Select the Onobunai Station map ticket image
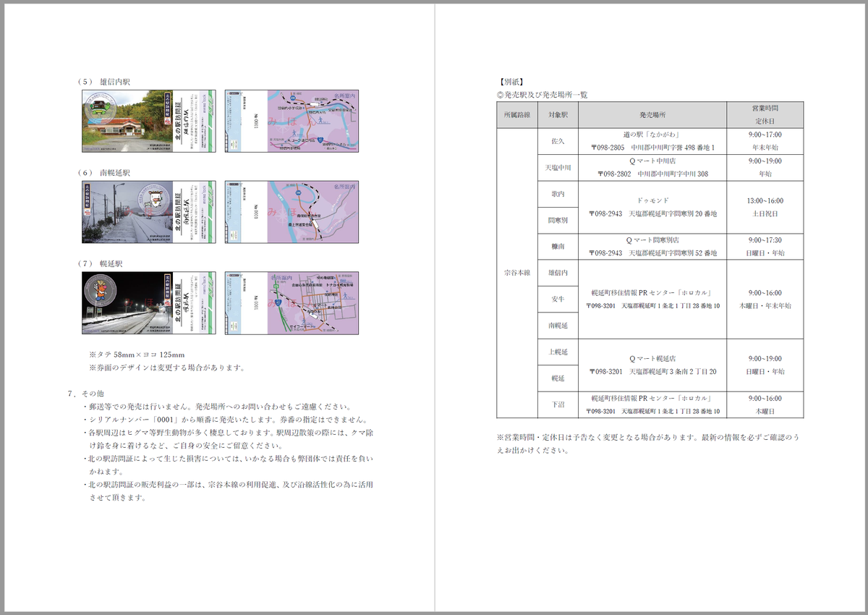The height and width of the screenshot is (615, 868). pos(293,122)
